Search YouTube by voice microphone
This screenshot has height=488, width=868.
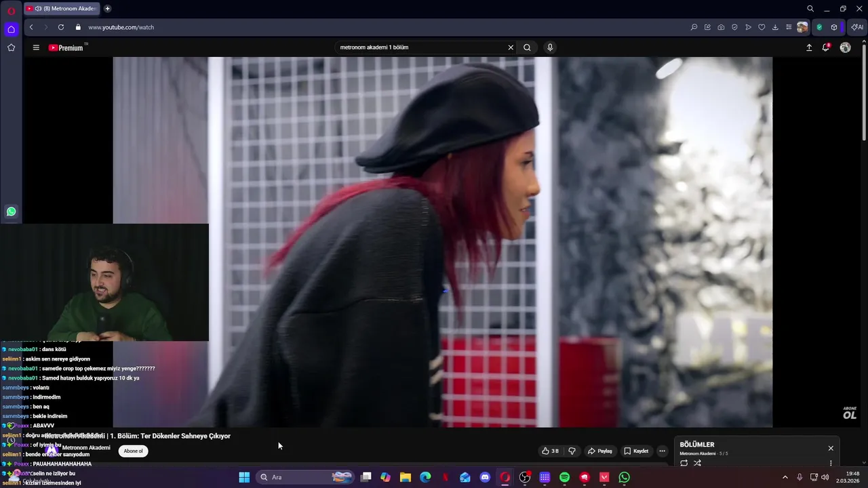550,47
